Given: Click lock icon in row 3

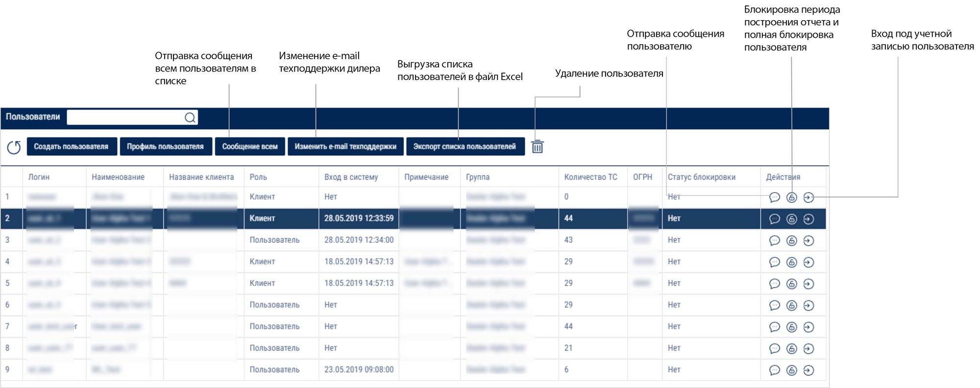Looking at the screenshot, I should (791, 241).
